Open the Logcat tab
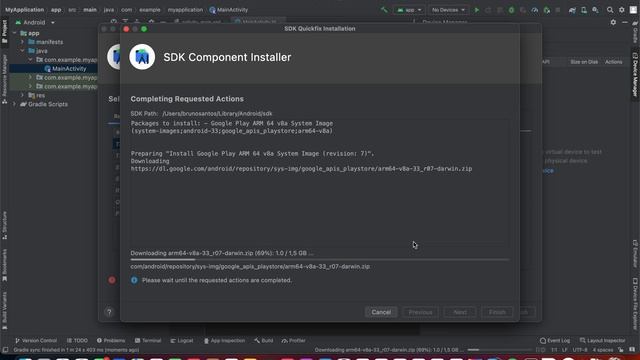This screenshot has width=640, height=360. coord(182,340)
